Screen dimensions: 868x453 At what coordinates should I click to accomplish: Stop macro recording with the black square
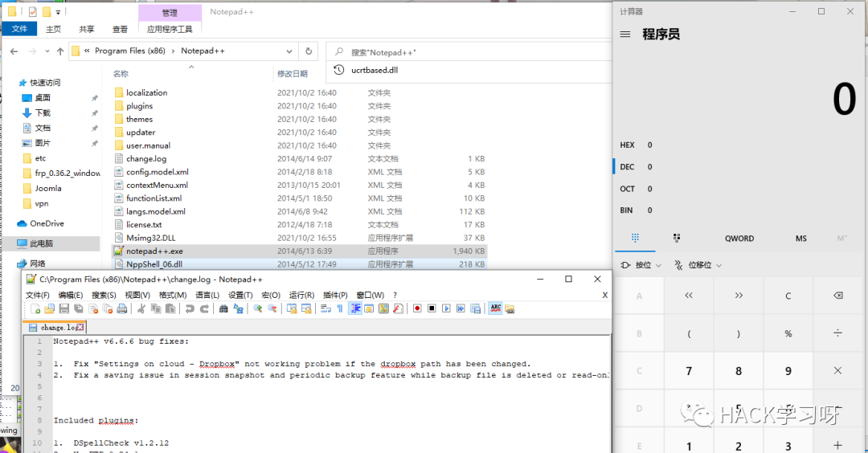click(x=432, y=308)
